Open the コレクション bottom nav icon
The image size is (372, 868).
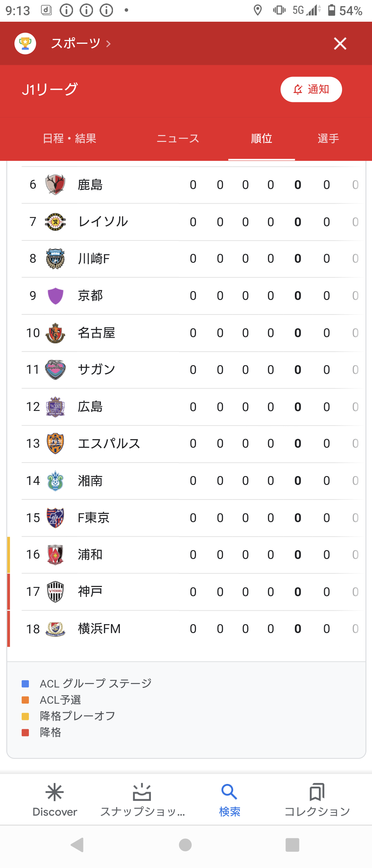[x=317, y=792]
